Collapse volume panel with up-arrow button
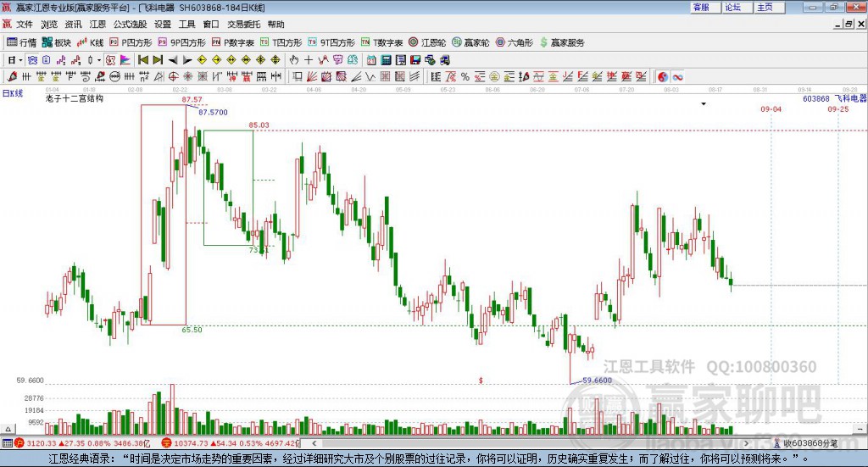The height and width of the screenshot is (467, 868). pyautogui.click(x=8, y=429)
